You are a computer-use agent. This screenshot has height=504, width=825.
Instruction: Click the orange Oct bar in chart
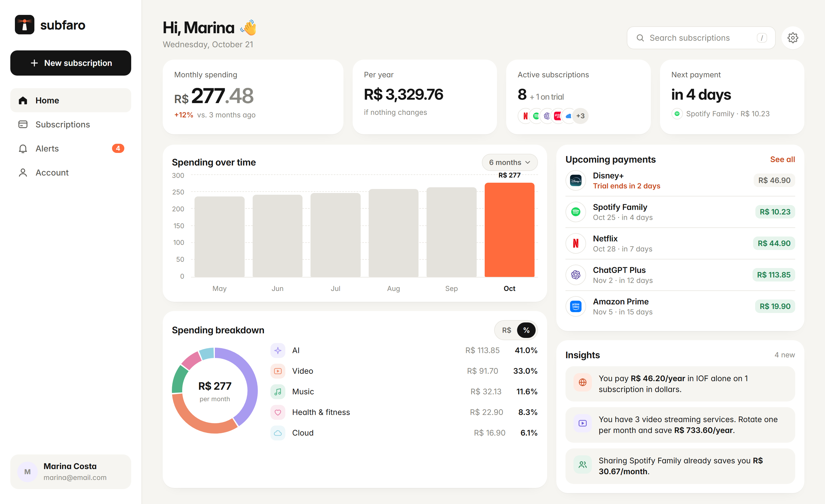coord(509,230)
